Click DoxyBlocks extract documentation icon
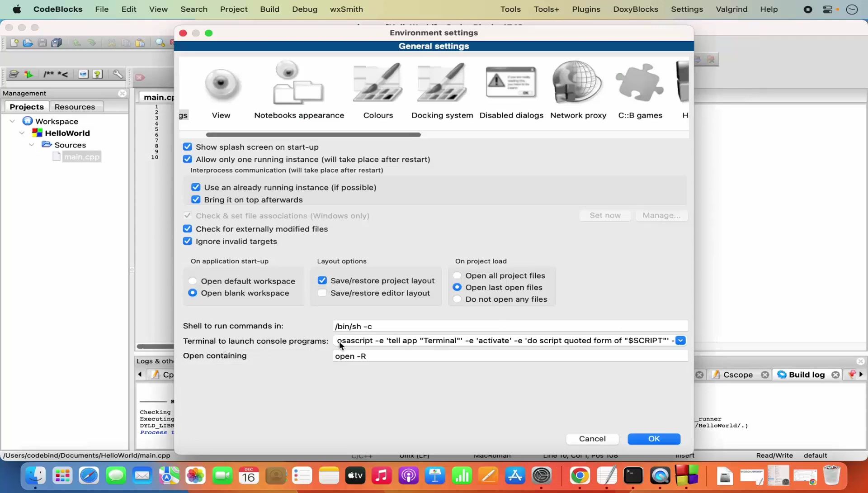The image size is (868, 493). [28, 74]
